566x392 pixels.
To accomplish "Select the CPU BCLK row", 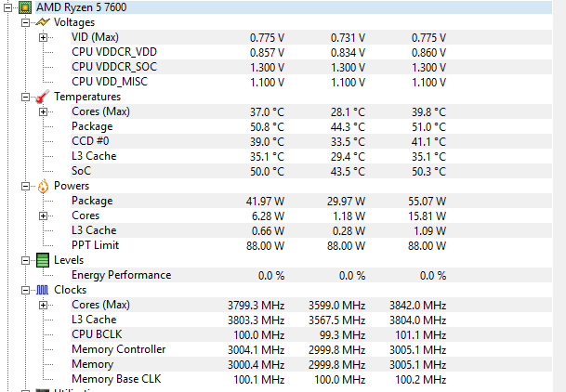I will point(311,334).
